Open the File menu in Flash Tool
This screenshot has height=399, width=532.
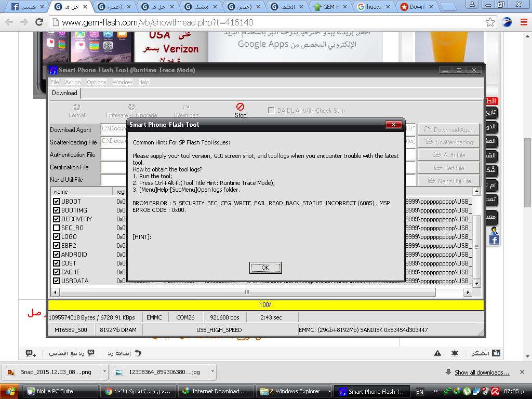55,82
